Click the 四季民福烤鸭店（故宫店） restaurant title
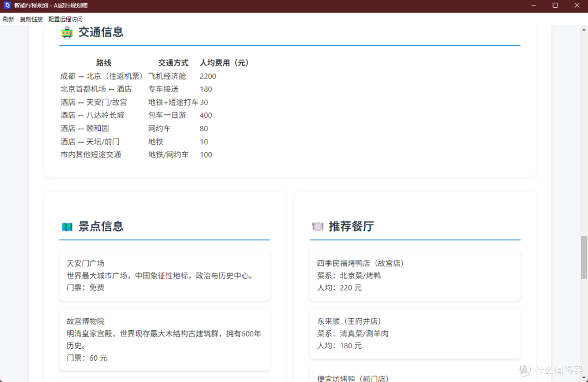 click(x=362, y=263)
